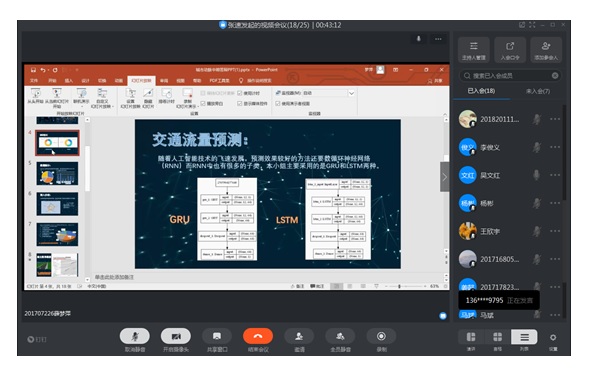Toggle the 使用演示者视图 presenter view checkbox
The width and height of the screenshot is (590, 377).
tap(278, 103)
